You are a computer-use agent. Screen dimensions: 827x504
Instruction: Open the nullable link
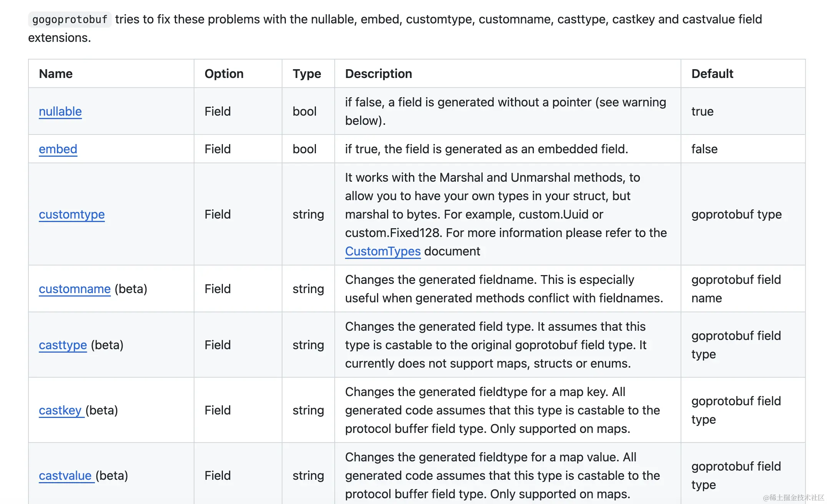tap(60, 111)
